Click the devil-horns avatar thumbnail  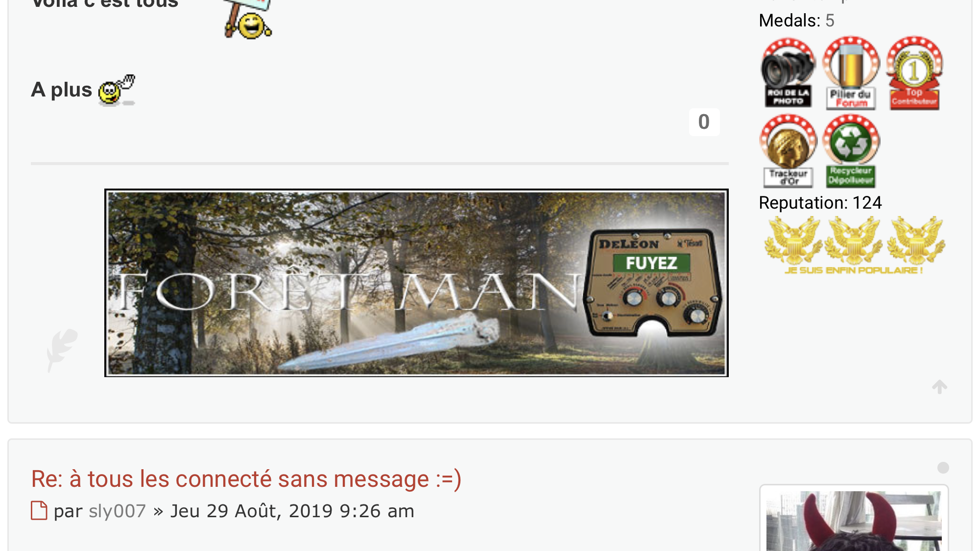854,520
